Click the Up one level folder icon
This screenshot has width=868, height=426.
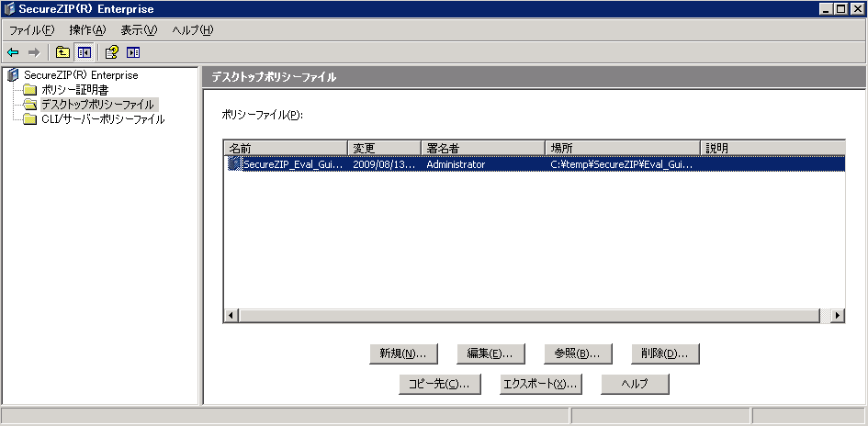coord(63,52)
